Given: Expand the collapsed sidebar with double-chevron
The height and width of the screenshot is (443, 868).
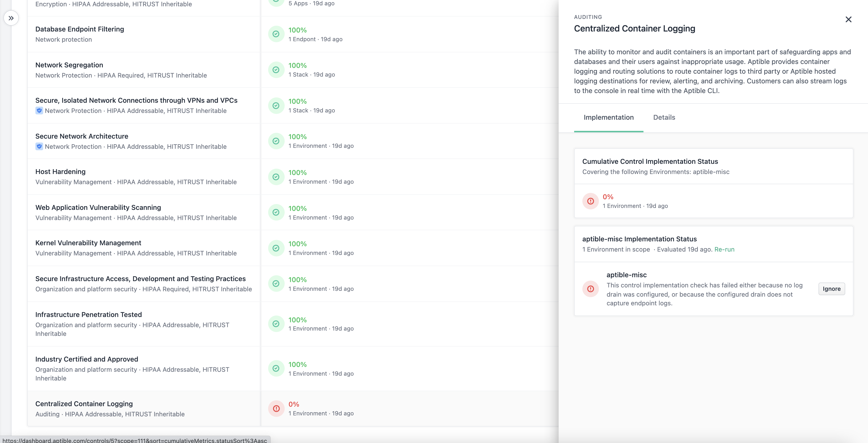Looking at the screenshot, I should 11,18.
